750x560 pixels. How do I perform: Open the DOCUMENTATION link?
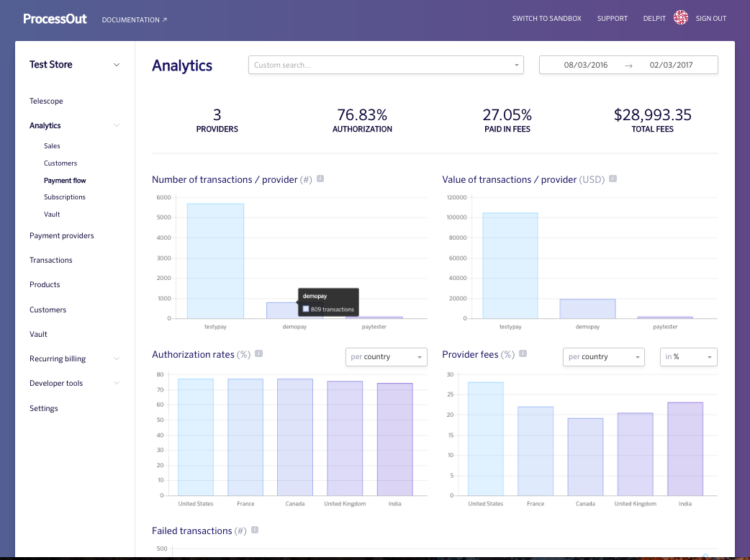point(134,20)
